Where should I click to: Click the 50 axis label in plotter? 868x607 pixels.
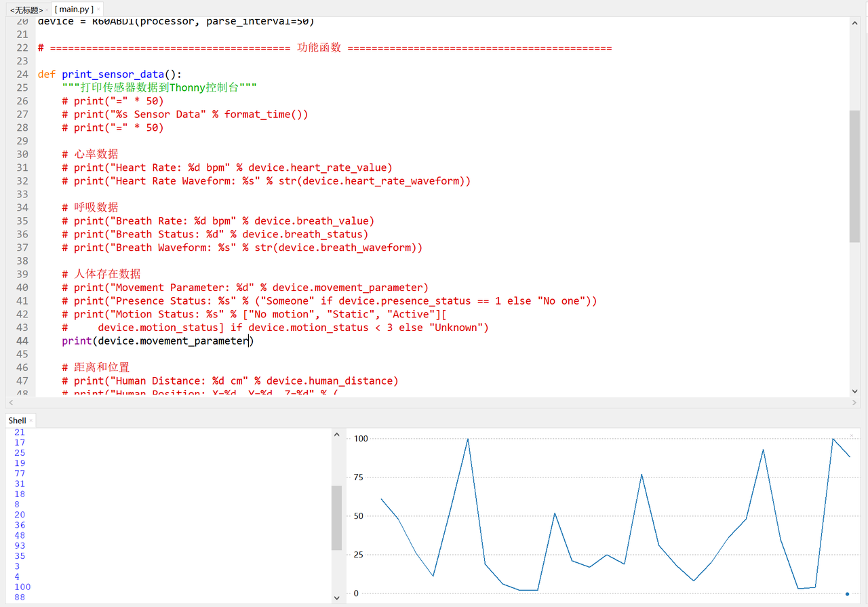359,516
